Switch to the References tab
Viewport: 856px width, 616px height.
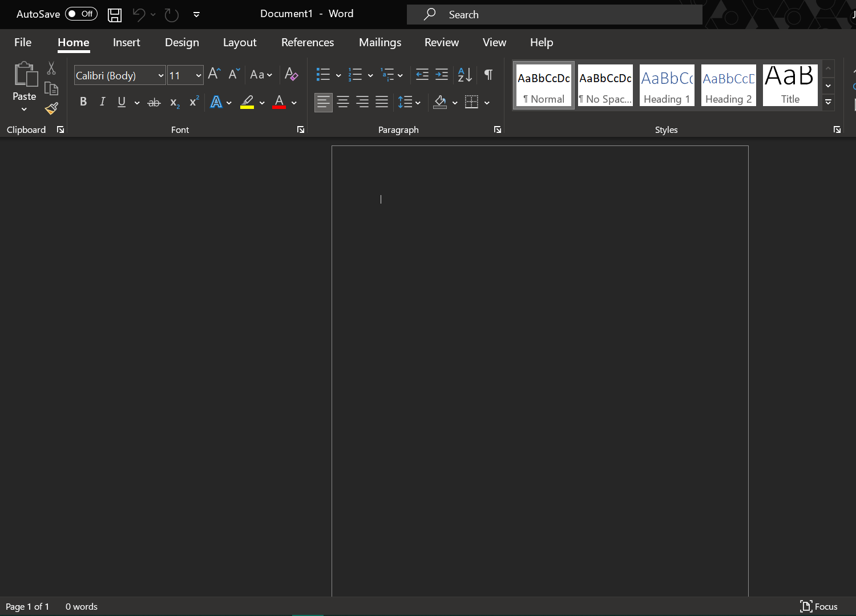[x=308, y=42]
